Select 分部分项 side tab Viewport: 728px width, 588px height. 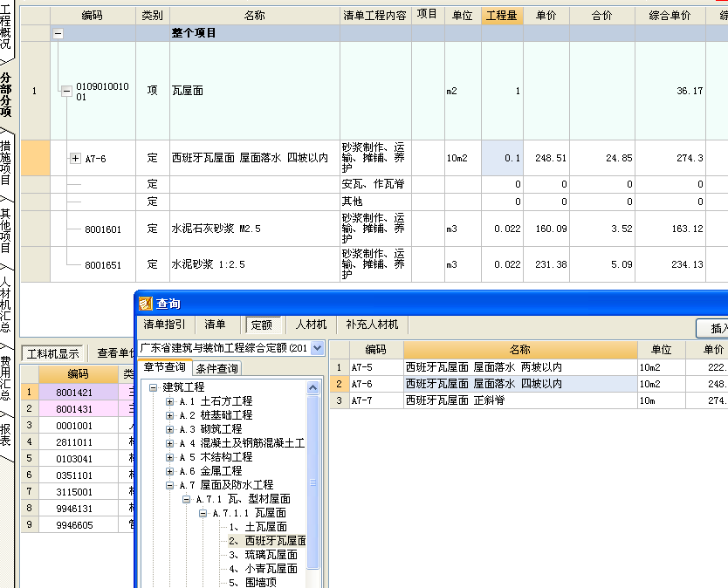click(x=5, y=95)
